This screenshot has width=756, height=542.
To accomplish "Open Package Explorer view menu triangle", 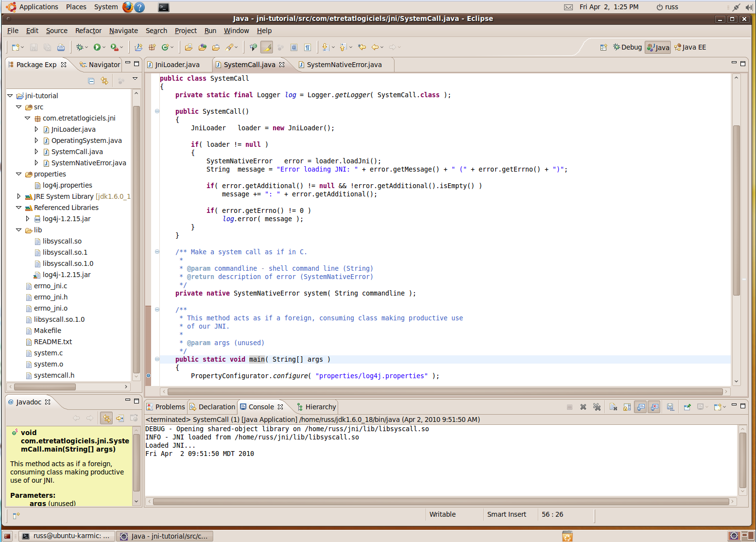I will coord(135,79).
